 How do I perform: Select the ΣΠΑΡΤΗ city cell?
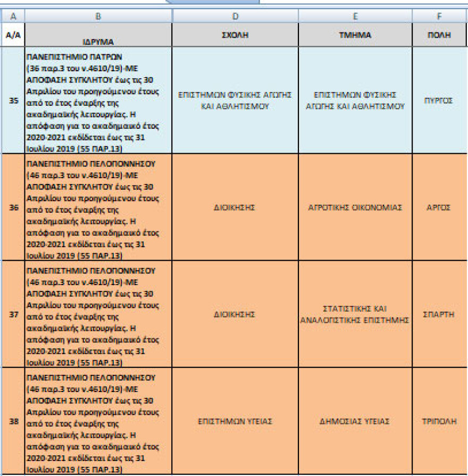pos(439,314)
